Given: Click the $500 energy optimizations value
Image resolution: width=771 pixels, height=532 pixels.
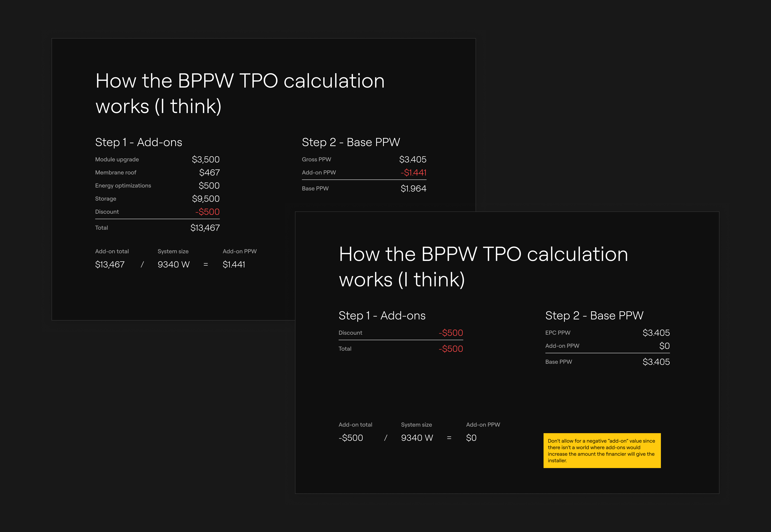Looking at the screenshot, I should coord(209,186).
